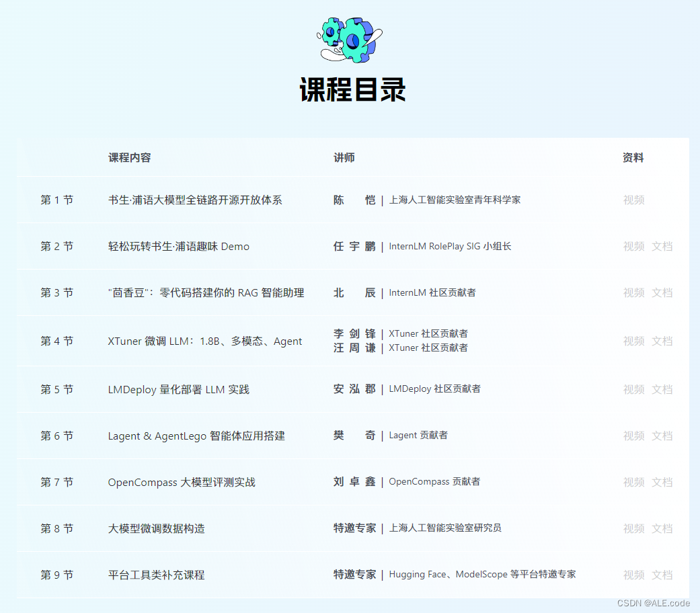The height and width of the screenshot is (613, 700).
Task: Click lecturer name 樊奇
Action: click(x=354, y=435)
